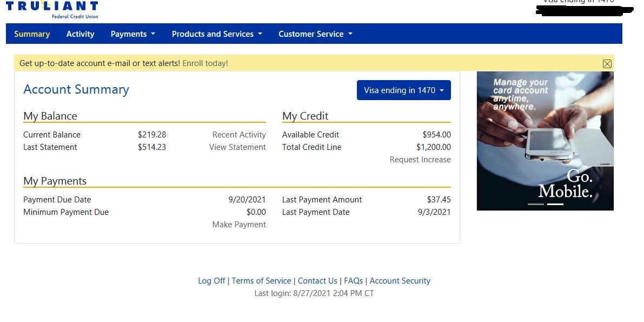The width and height of the screenshot is (644, 322).
Task: Log Off from the account
Action: pyautogui.click(x=211, y=281)
